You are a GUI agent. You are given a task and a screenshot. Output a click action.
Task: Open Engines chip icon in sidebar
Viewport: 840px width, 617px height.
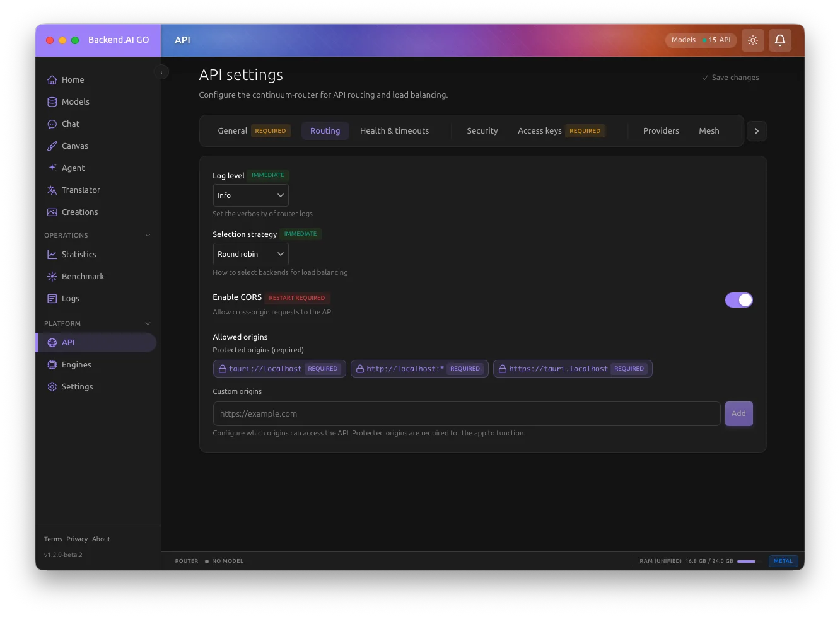tap(52, 364)
